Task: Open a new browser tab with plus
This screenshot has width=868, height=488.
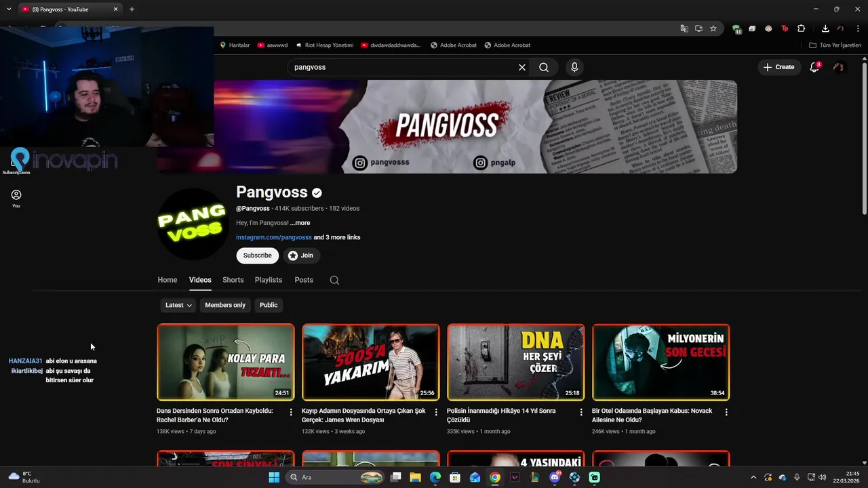Action: pos(132,9)
